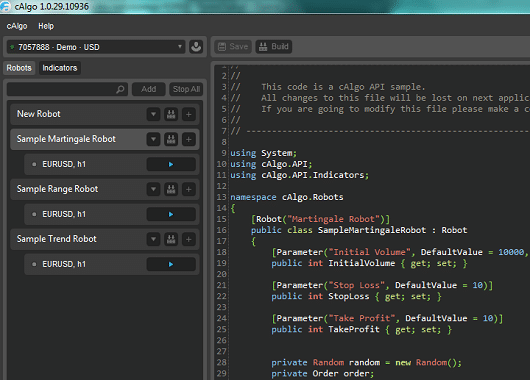This screenshot has height=380, width=530.
Task: Build the New Robot via its build icon
Action: click(171, 114)
